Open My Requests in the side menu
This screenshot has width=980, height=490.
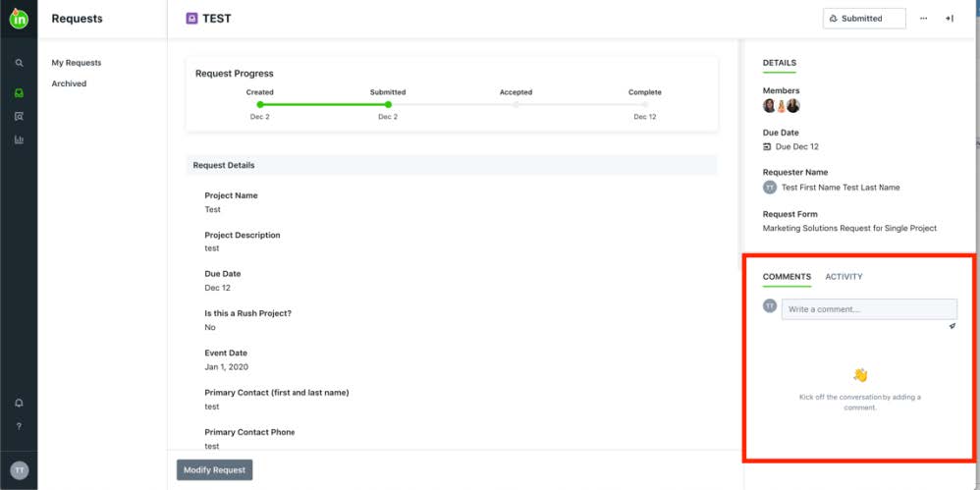tap(77, 63)
